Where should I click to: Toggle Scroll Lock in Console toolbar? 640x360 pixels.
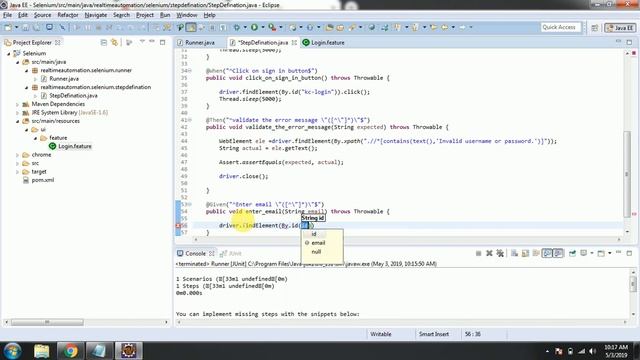click(525, 253)
